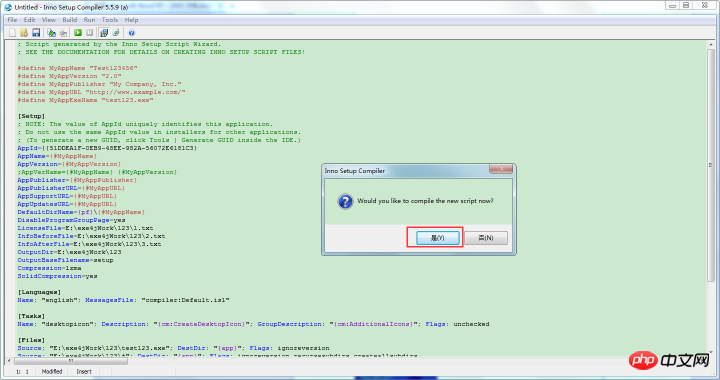
Task: Click the "[Setup]" section header
Action: click(31, 116)
